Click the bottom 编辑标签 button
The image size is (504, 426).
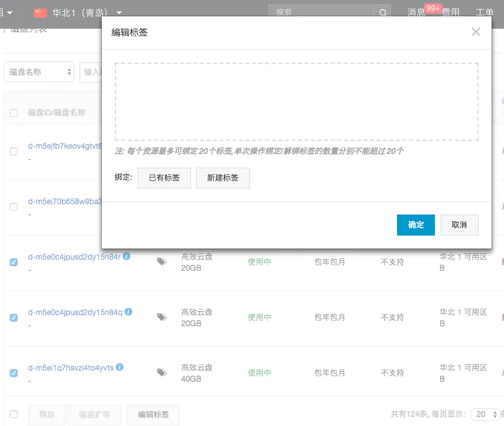153,414
